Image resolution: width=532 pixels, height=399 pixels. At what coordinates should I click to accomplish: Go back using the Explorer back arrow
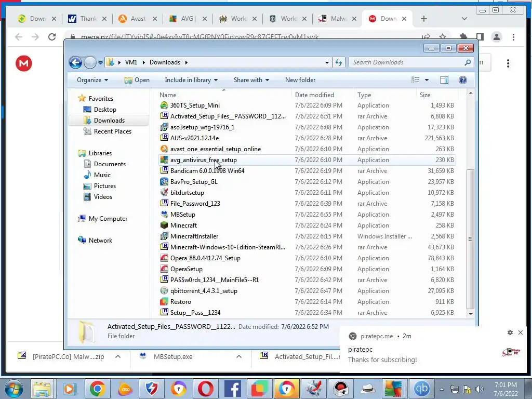coord(75,62)
